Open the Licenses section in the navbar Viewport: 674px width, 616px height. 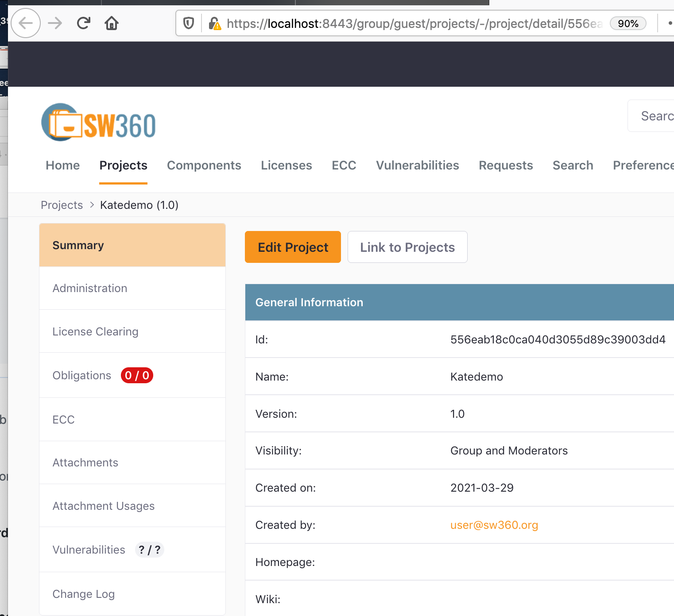coord(286,166)
